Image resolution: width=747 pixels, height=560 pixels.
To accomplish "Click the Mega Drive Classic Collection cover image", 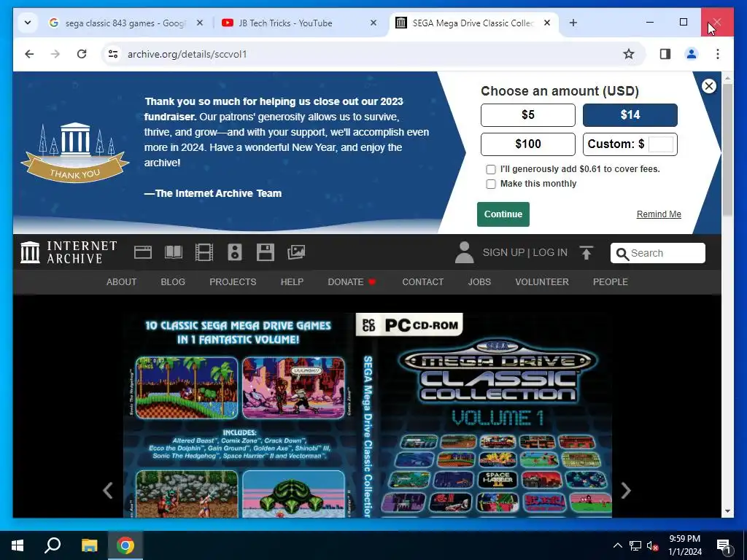I will pos(368,415).
